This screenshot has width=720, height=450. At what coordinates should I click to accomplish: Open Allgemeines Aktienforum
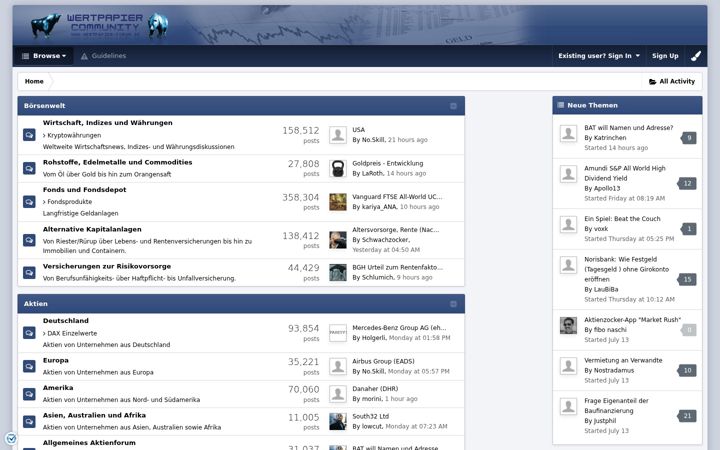pyautogui.click(x=89, y=443)
